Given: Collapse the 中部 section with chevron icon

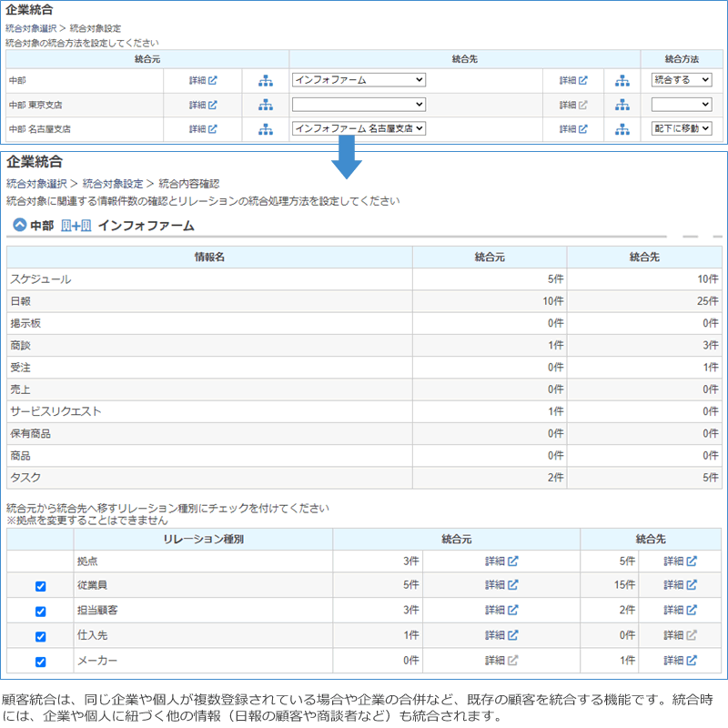Looking at the screenshot, I should pyautogui.click(x=19, y=225).
